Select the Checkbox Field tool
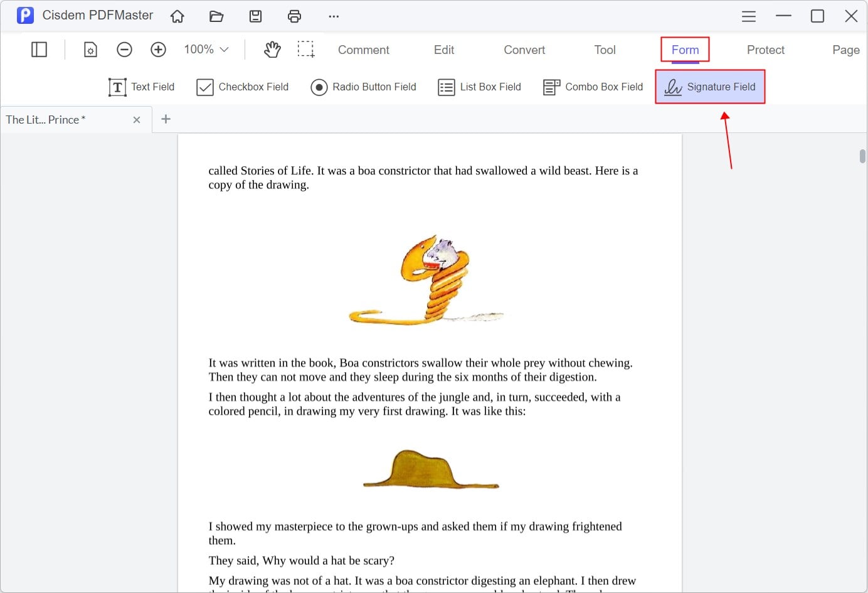The width and height of the screenshot is (868, 593). [242, 87]
